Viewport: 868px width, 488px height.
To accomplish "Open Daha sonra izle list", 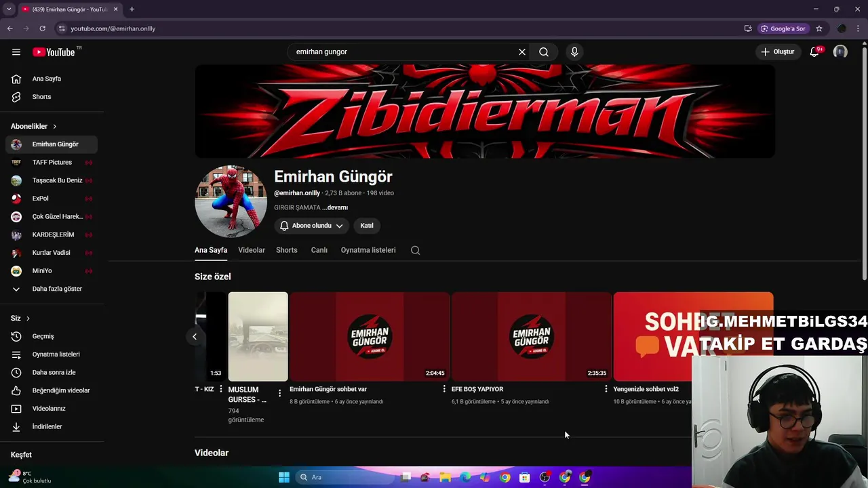I will coord(52,372).
